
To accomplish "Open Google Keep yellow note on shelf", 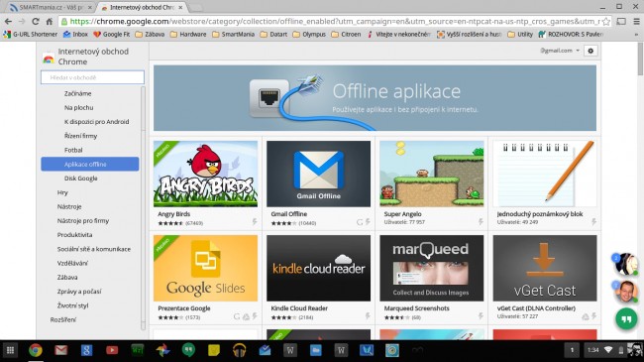I will point(214,350).
